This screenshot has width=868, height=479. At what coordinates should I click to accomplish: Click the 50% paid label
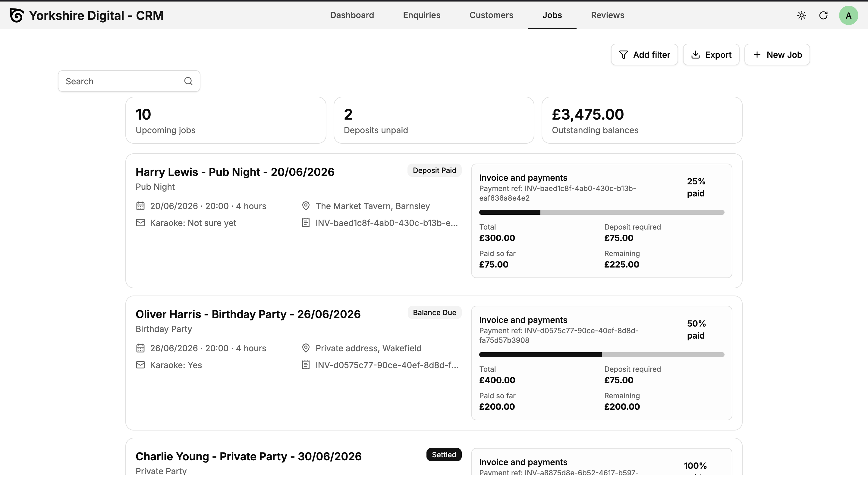(696, 330)
